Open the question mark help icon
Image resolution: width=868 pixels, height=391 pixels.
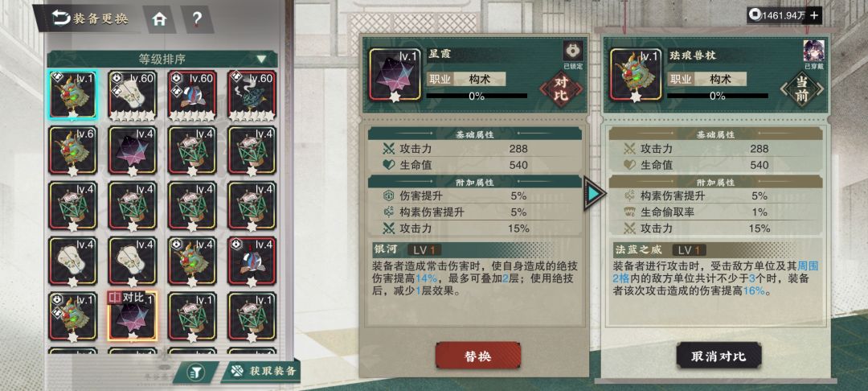tap(197, 19)
